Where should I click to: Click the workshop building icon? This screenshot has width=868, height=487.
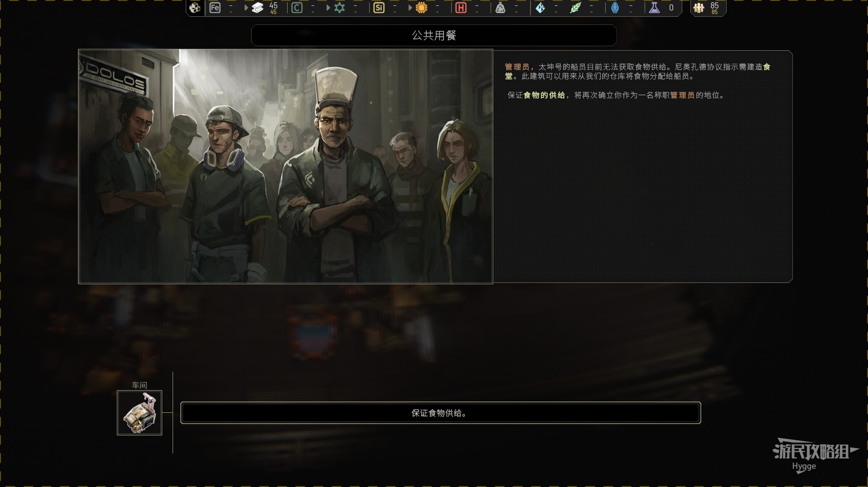[x=140, y=413]
